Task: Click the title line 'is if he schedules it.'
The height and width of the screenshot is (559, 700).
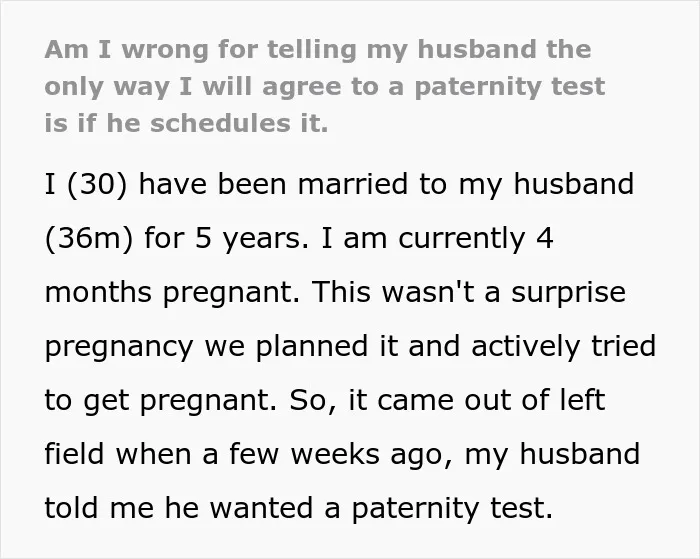Action: click(186, 123)
